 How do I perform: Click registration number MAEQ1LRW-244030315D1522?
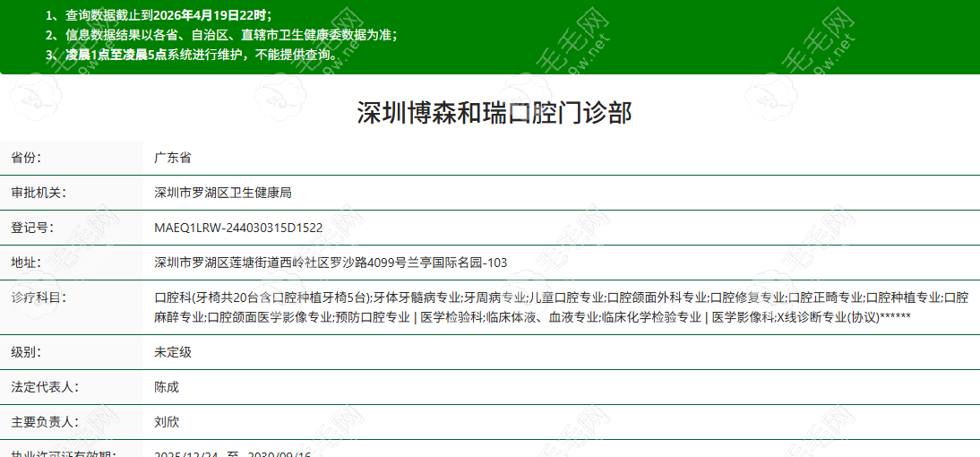click(x=238, y=228)
